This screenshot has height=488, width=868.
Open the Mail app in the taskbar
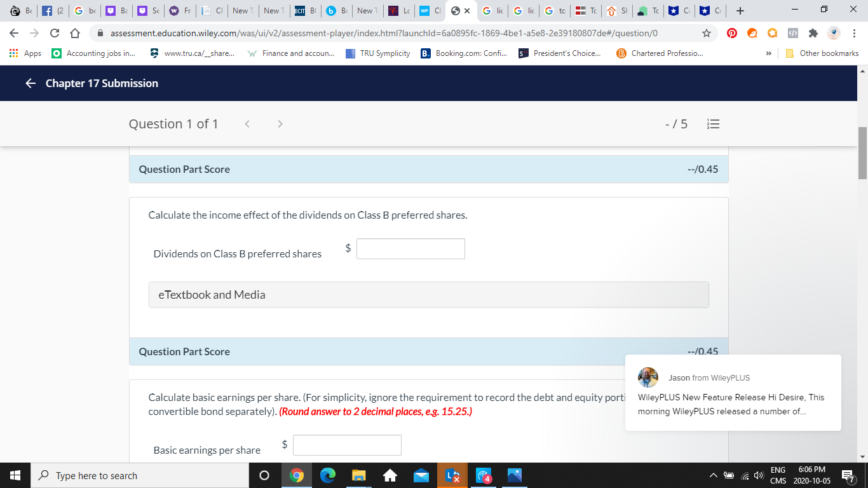coord(421,475)
